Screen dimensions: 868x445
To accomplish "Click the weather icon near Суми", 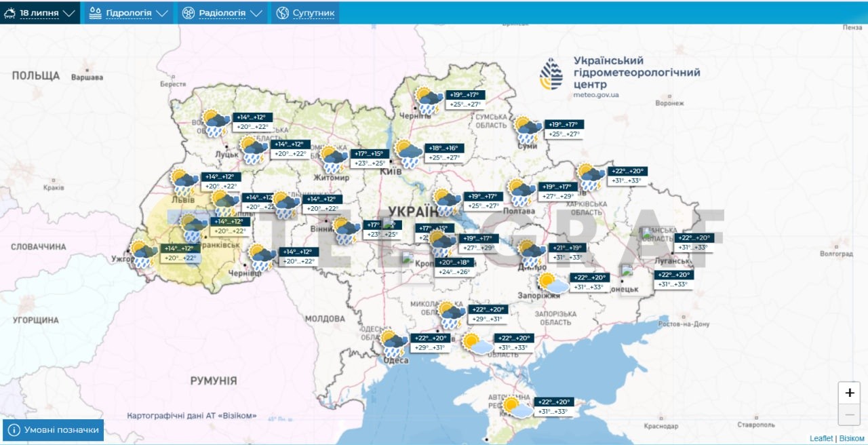I will tap(528, 130).
